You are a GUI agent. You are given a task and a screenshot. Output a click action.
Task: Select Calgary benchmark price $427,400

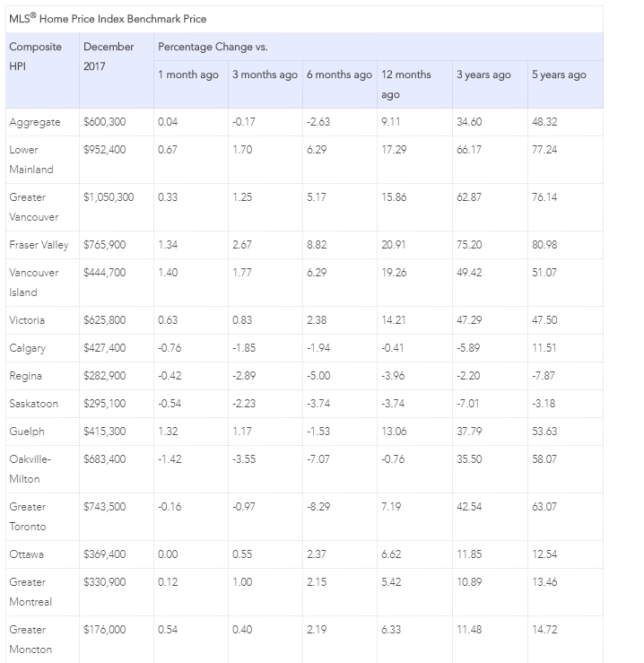coord(104,348)
